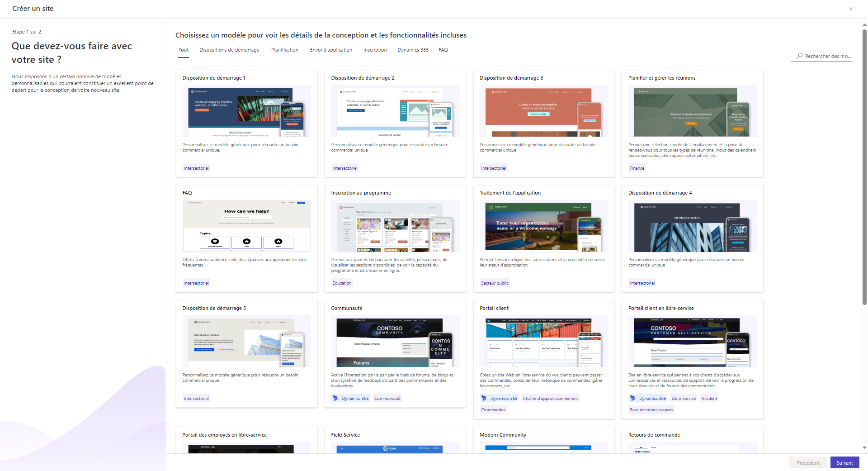Click the Dynamics 365 icon on Communauté card
868x471 pixels.
pos(335,398)
